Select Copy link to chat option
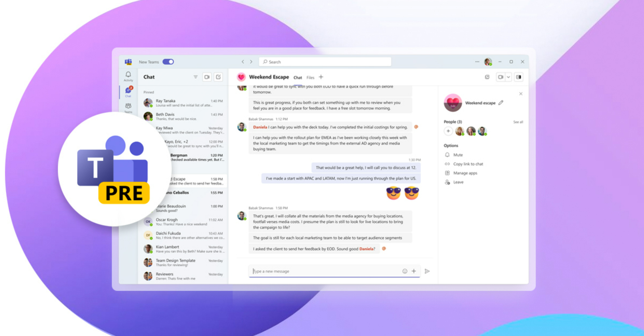Image resolution: width=644 pixels, height=336 pixels. pos(468,164)
